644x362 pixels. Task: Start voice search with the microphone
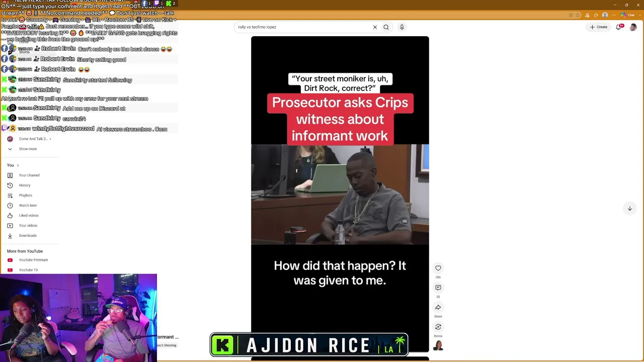402,27
